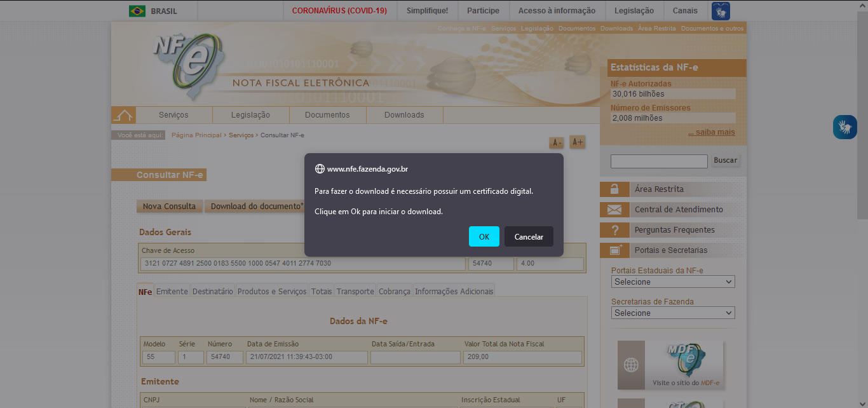The width and height of the screenshot is (868, 408).
Task: Click the Valor Total 209,00 field
Action: point(522,357)
